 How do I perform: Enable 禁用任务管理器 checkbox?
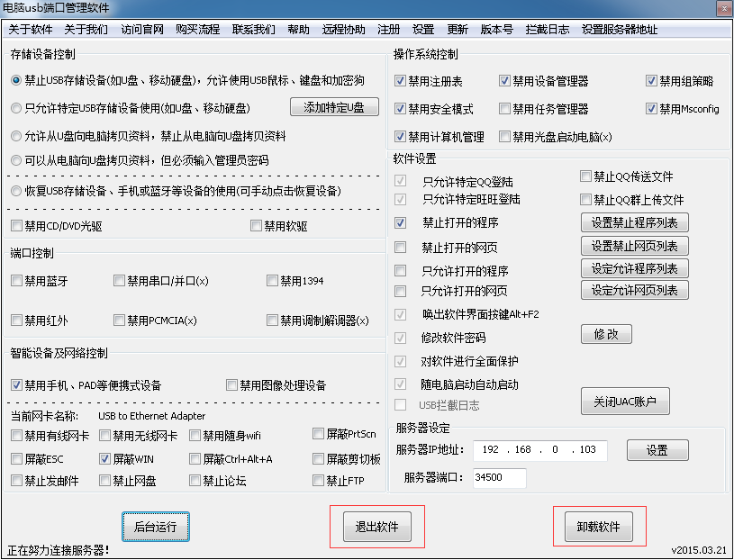(x=504, y=109)
